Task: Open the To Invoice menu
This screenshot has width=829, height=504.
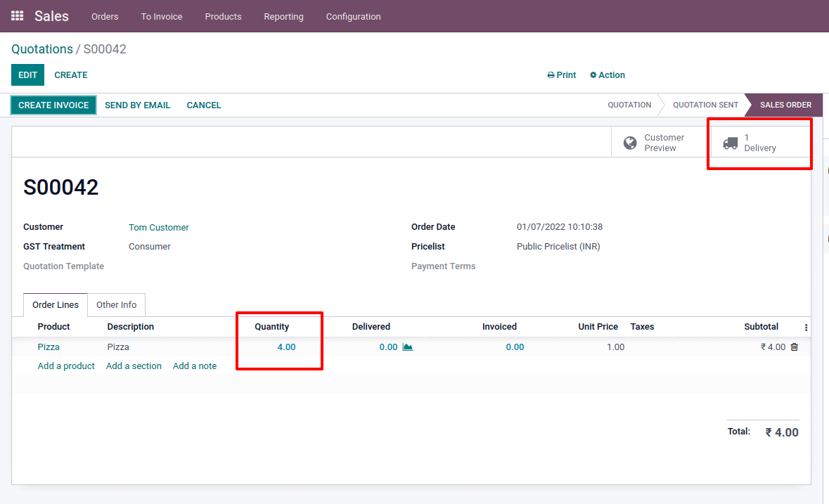Action: (161, 16)
